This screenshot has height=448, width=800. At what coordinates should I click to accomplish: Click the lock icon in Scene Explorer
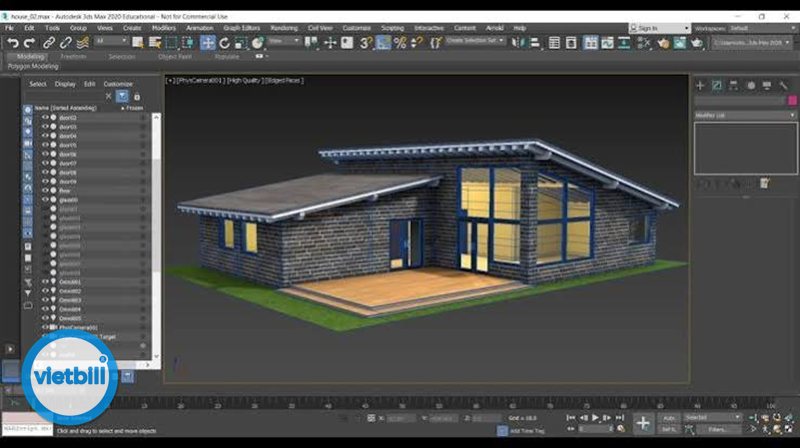coord(137,96)
